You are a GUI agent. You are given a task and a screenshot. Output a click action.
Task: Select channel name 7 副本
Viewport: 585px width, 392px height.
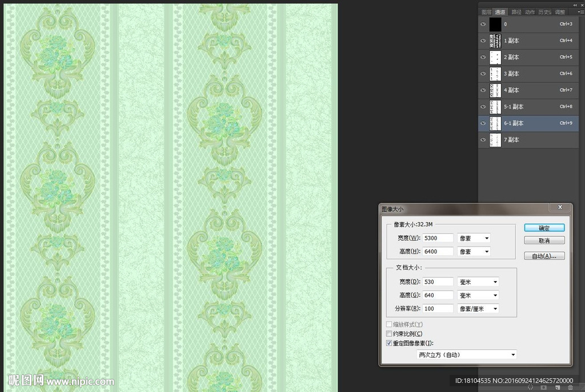coord(511,140)
